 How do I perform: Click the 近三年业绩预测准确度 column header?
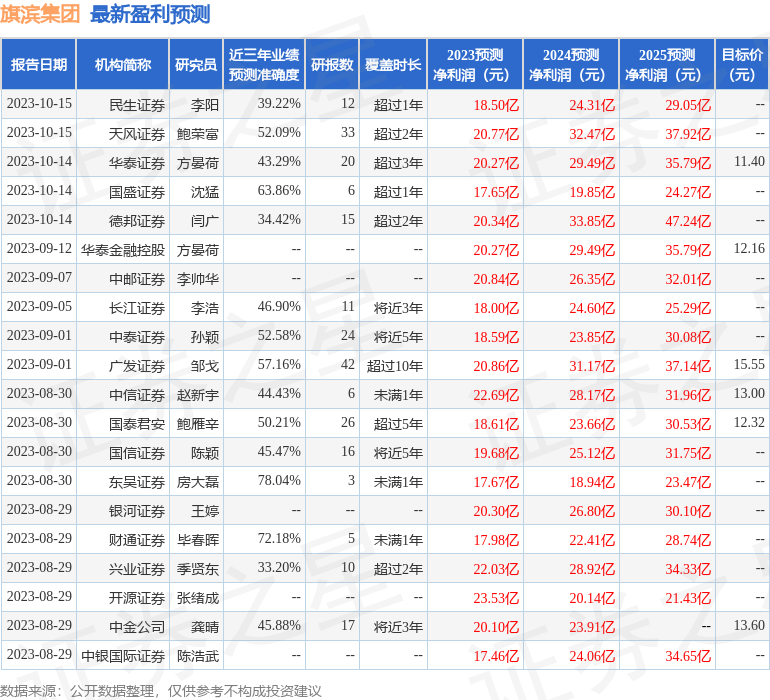coord(264,65)
